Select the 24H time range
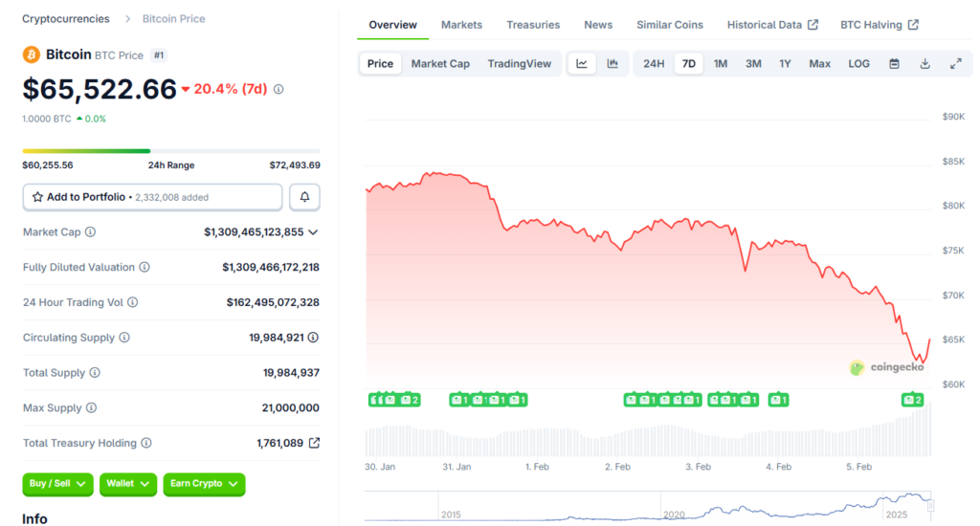980x526 pixels. 654,64
